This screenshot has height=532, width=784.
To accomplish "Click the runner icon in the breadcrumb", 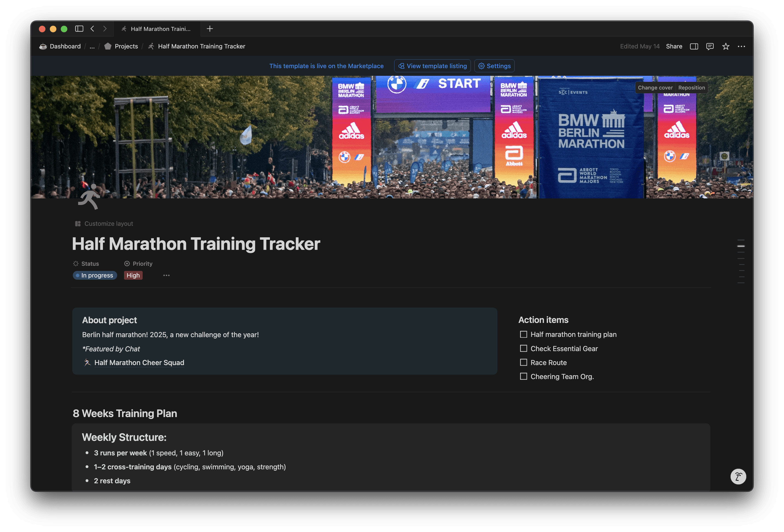I will click(151, 46).
